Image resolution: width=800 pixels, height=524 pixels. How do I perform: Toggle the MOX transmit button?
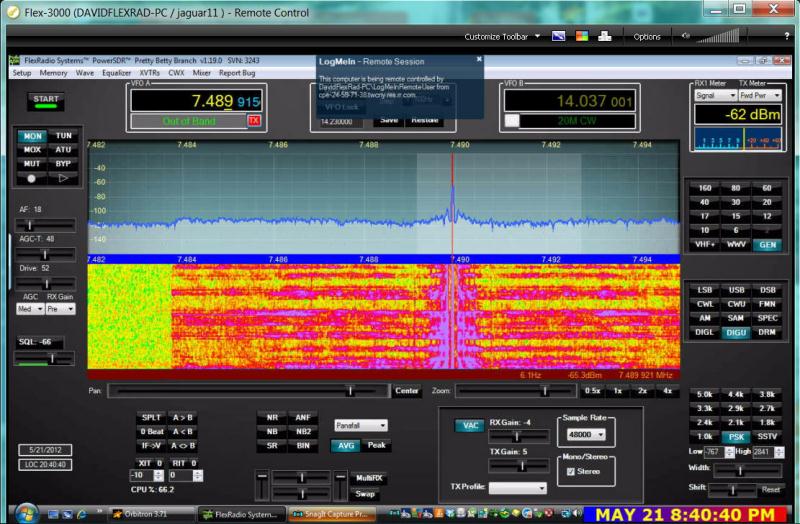coord(32,150)
